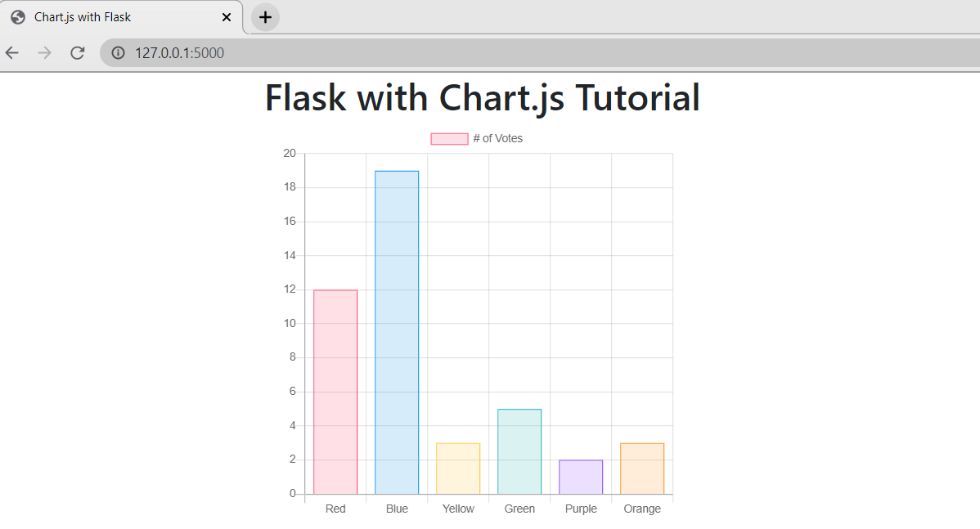980x529 pixels.
Task: Click the '# of Votes' legend label
Action: click(497, 139)
